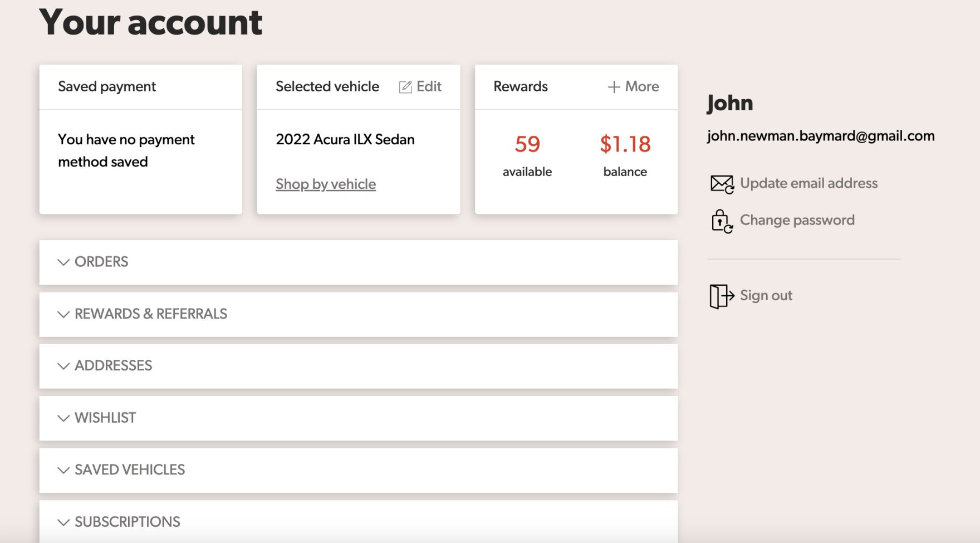Click the $1.18 rewards balance amount
Viewport: 980px width, 543px height.
click(625, 144)
